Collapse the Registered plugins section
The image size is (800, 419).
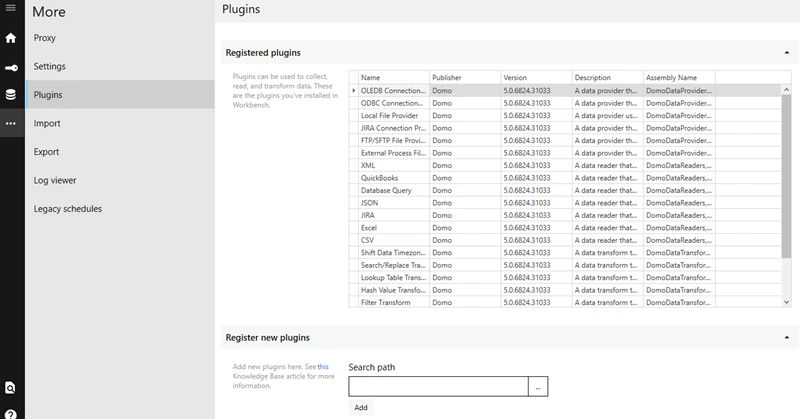click(x=787, y=53)
